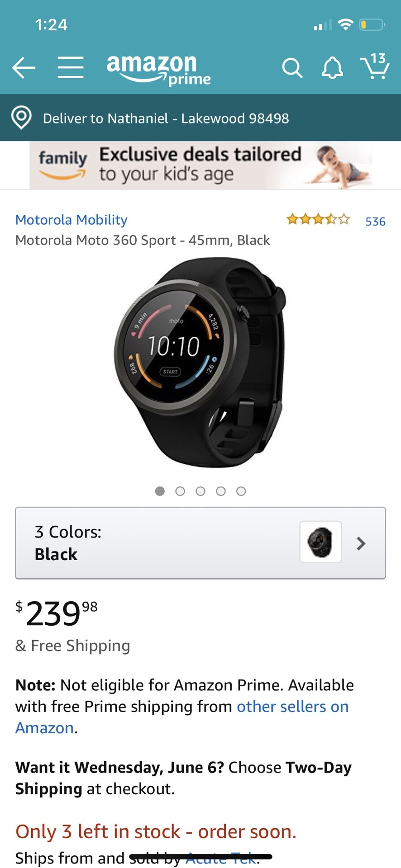This screenshot has height=868, width=401.
Task: Open the search magnifier icon
Action: pos(292,68)
